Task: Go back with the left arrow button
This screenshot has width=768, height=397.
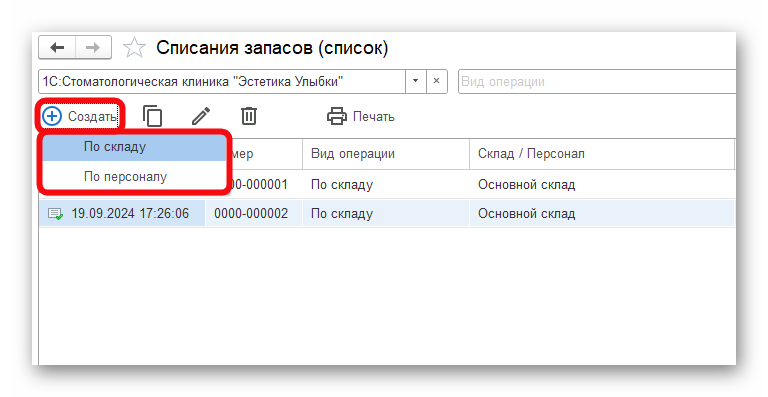Action: point(57,48)
